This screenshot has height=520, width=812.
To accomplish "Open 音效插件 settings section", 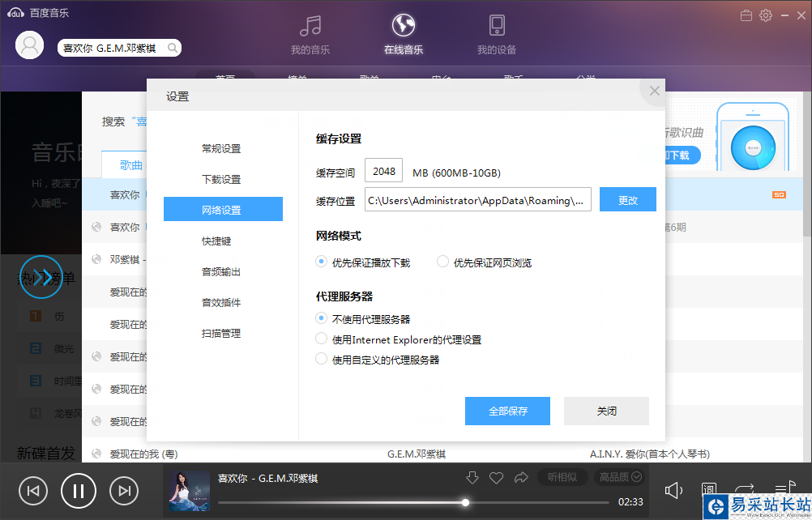I will [x=223, y=302].
